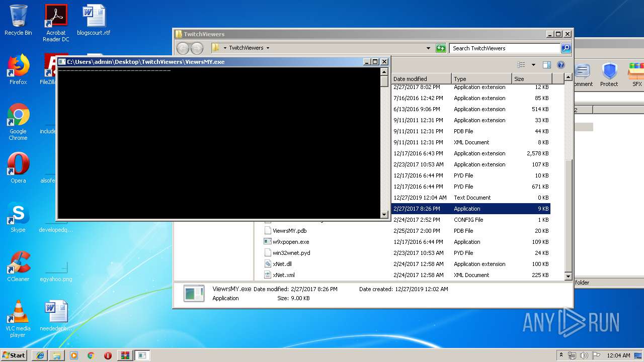Image resolution: width=644 pixels, height=362 pixels.
Task: Change the view with the view icon
Action: (521, 65)
